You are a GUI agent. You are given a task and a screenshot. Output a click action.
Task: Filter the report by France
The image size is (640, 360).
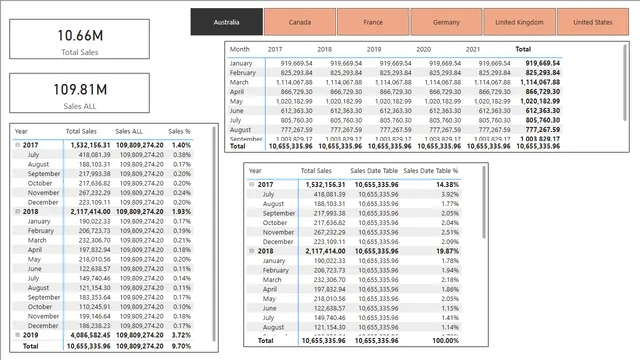pos(373,22)
